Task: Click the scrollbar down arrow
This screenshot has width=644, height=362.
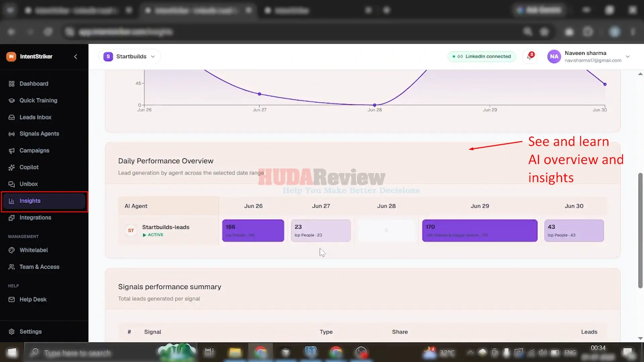Action: coord(640,338)
